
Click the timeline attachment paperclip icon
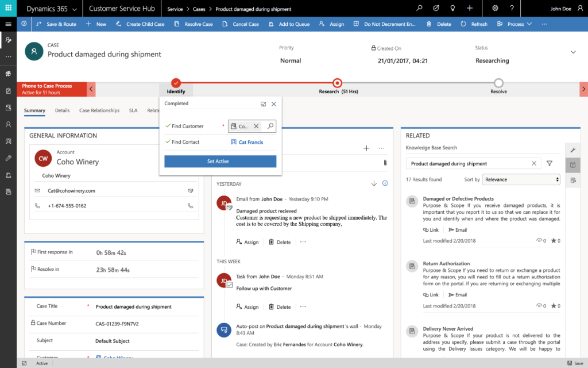click(385, 163)
